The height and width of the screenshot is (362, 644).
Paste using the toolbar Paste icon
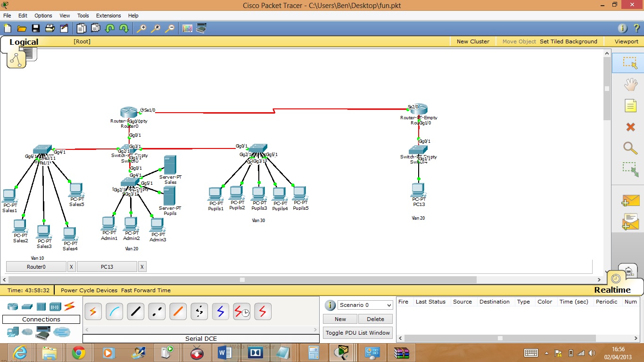96,28
